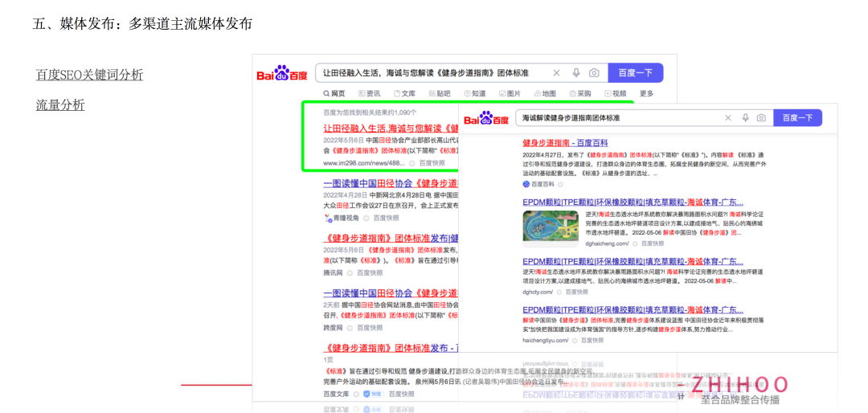
Task: Click the 流量分析 heading
Action: click(x=60, y=104)
